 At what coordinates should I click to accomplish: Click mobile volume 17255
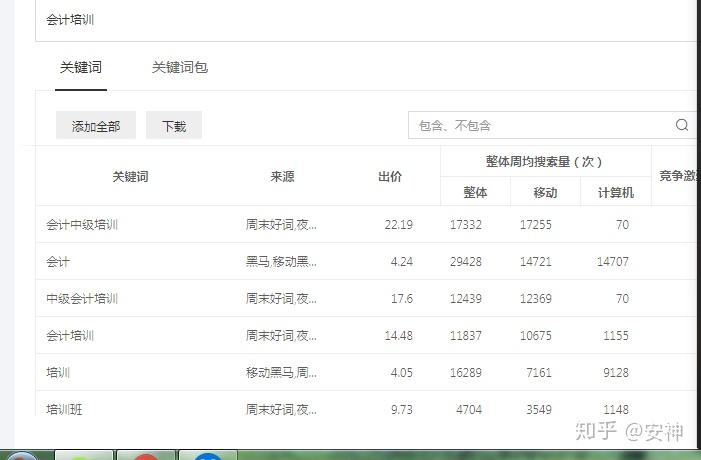pos(536,224)
